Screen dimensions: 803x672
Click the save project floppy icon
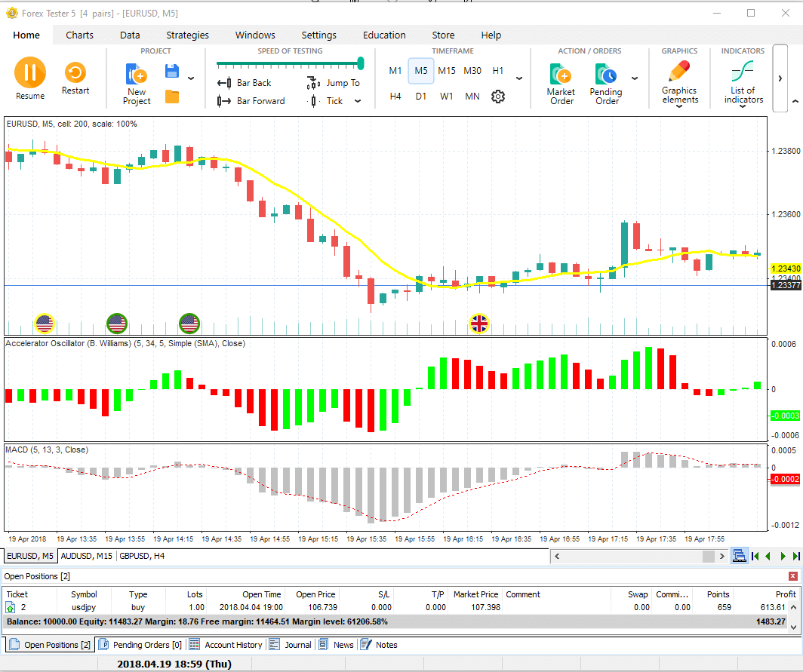click(x=172, y=72)
